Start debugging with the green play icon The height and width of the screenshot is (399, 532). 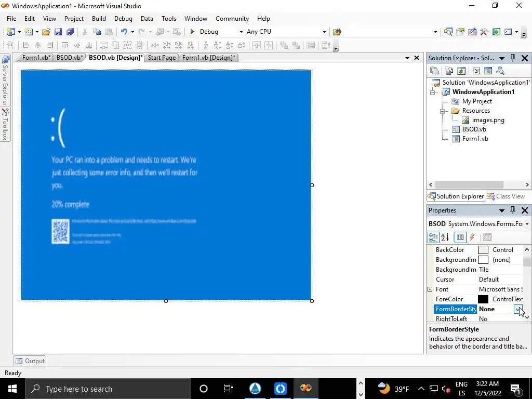192,32
